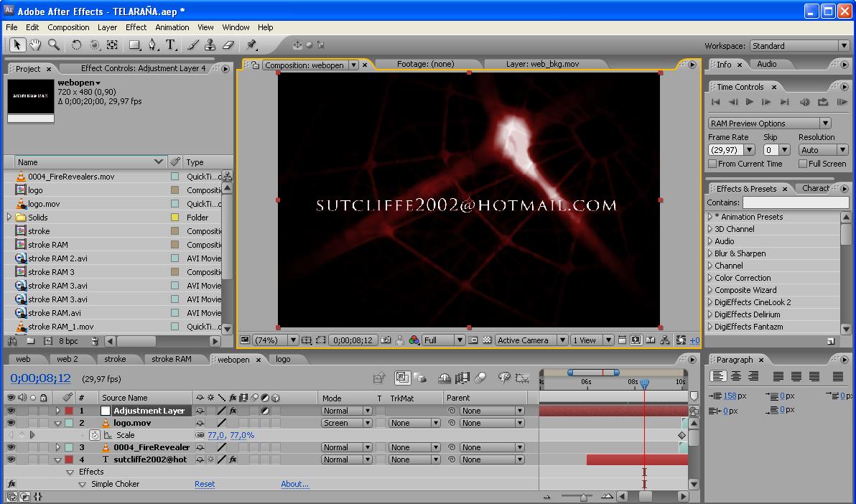The width and height of the screenshot is (856, 504).
Task: Click the RAM preview button
Action: click(842, 101)
